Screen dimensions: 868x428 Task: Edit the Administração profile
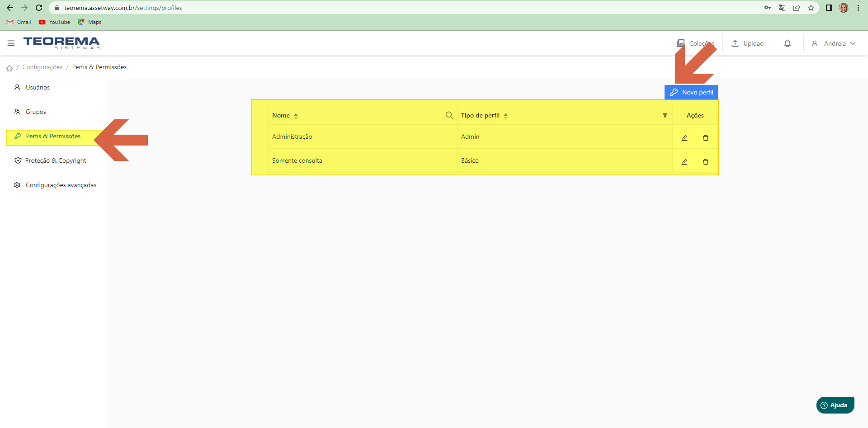[x=684, y=138]
